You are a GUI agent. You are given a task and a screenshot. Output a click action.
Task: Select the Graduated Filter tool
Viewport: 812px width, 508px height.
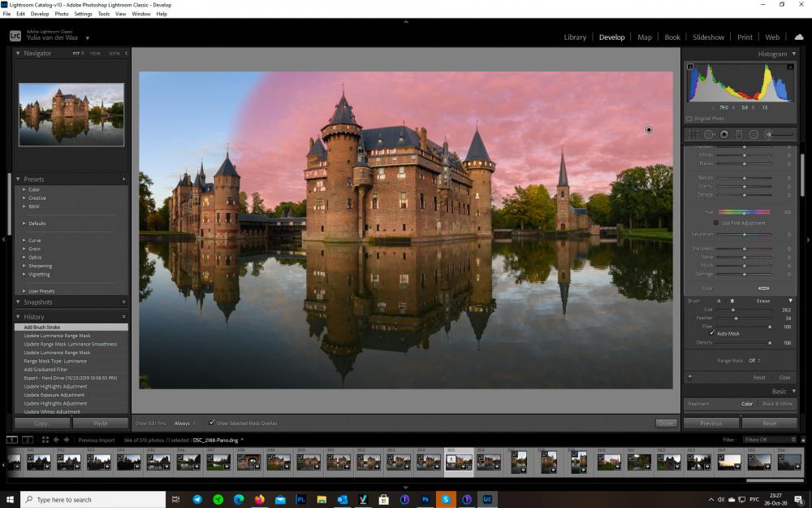click(x=739, y=135)
